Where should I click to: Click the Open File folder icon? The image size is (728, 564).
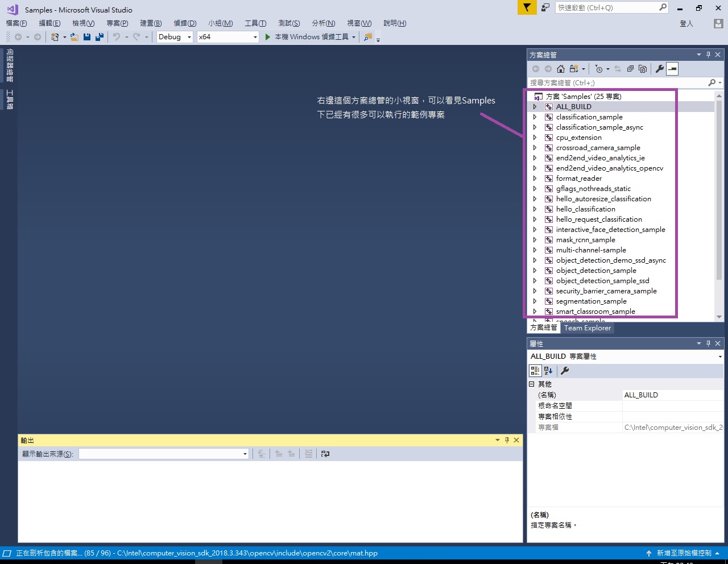click(75, 37)
